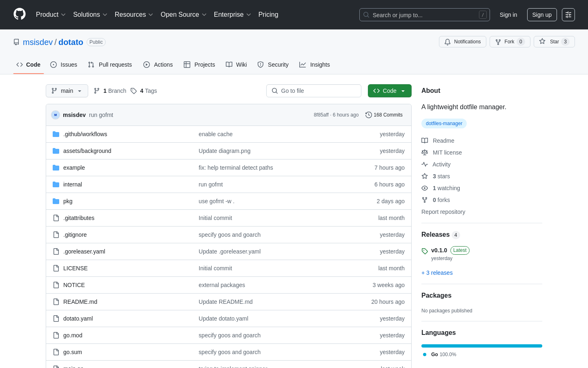
Task: Click the Sign up button
Action: pos(542,15)
